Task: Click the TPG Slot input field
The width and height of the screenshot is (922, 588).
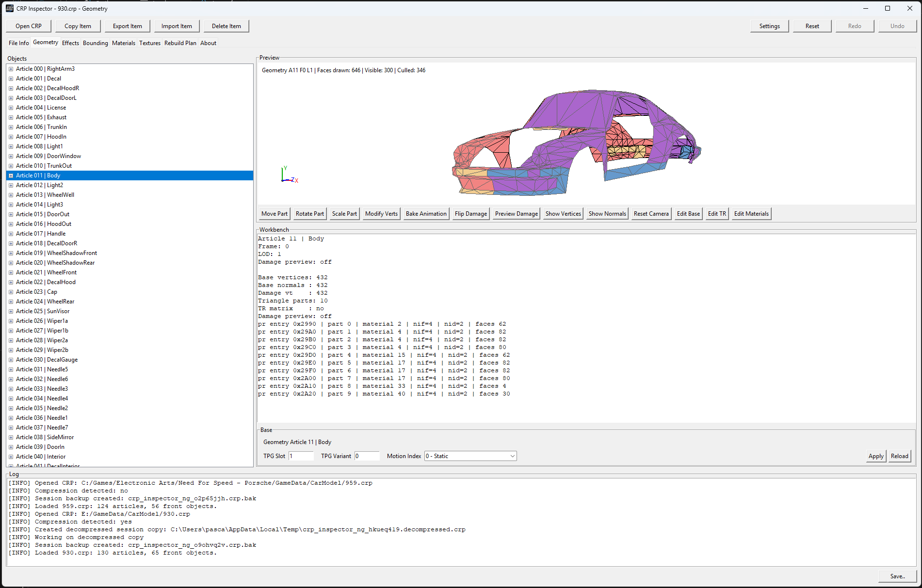Action: coord(301,456)
